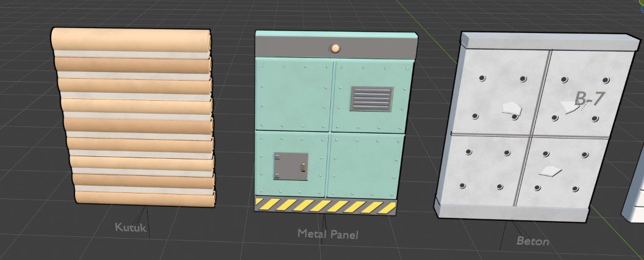The width and height of the screenshot is (644, 260).
Task: Click the 'Beton' text label
Action: (x=532, y=240)
